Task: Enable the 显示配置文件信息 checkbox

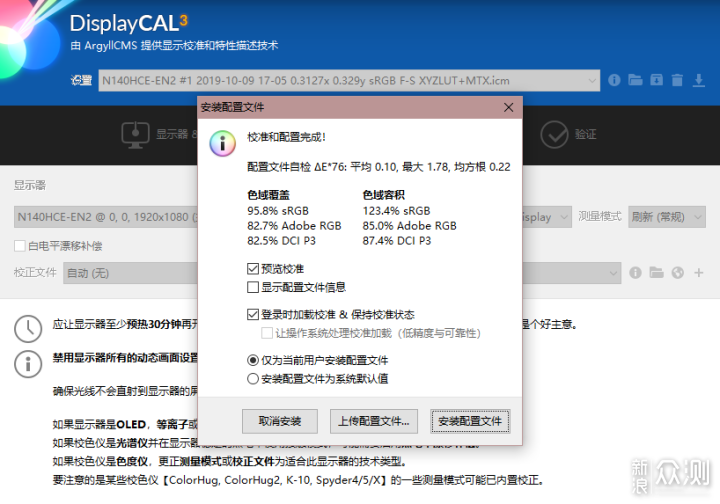Action: [252, 287]
